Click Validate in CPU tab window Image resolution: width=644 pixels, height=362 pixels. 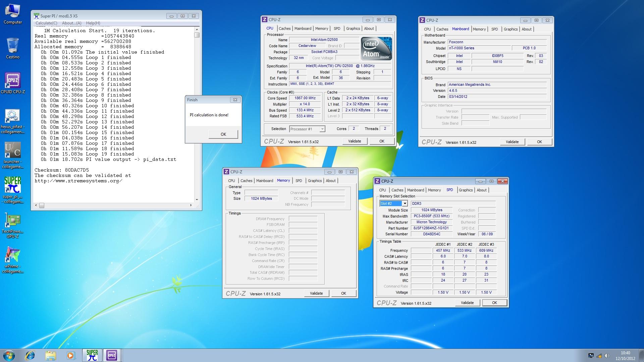pyautogui.click(x=355, y=141)
